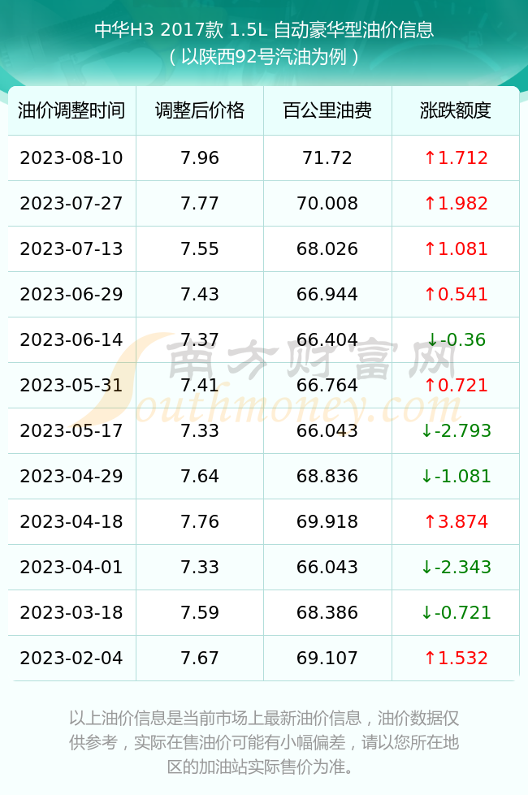Click the 油价调整时间 column header
This screenshot has width=528, height=812.
(x=71, y=110)
